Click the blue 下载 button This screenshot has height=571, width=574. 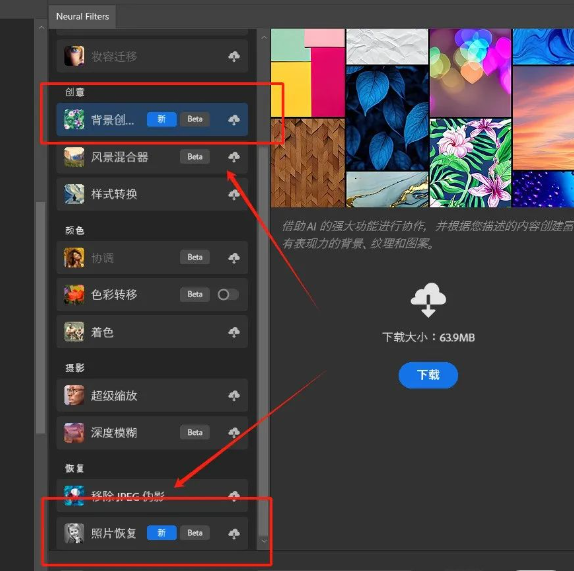click(428, 375)
